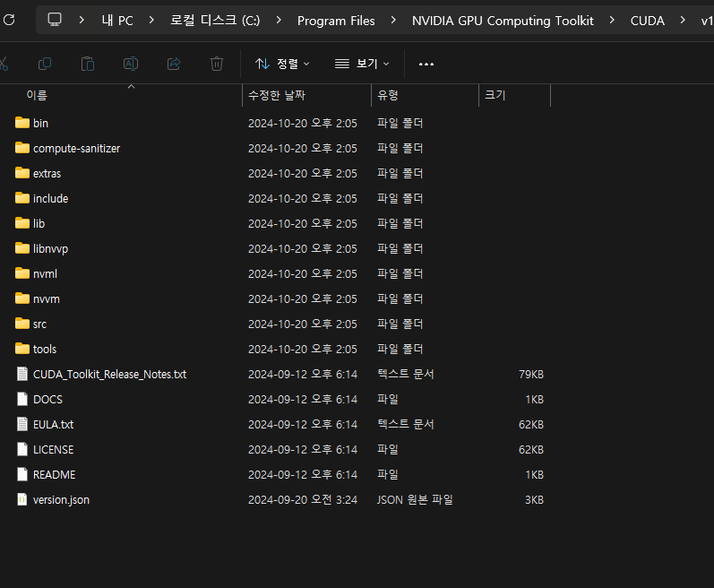The height and width of the screenshot is (588, 714).
Task: Click the JSON 원본 파일 type cell
Action: coord(415,499)
